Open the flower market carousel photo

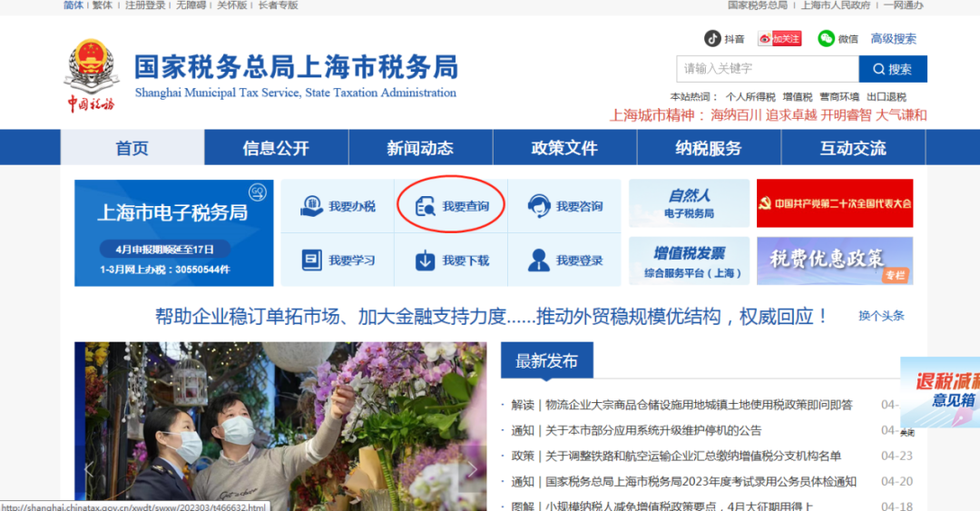[x=280, y=426]
